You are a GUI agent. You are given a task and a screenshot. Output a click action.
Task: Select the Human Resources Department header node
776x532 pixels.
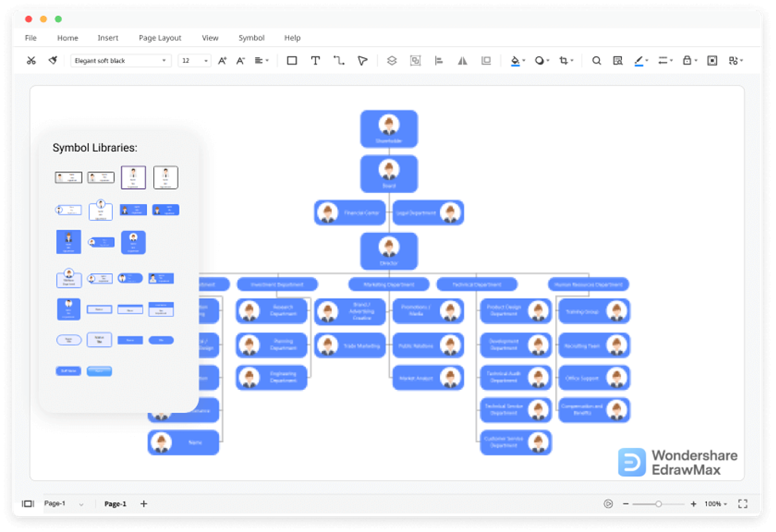(x=589, y=284)
